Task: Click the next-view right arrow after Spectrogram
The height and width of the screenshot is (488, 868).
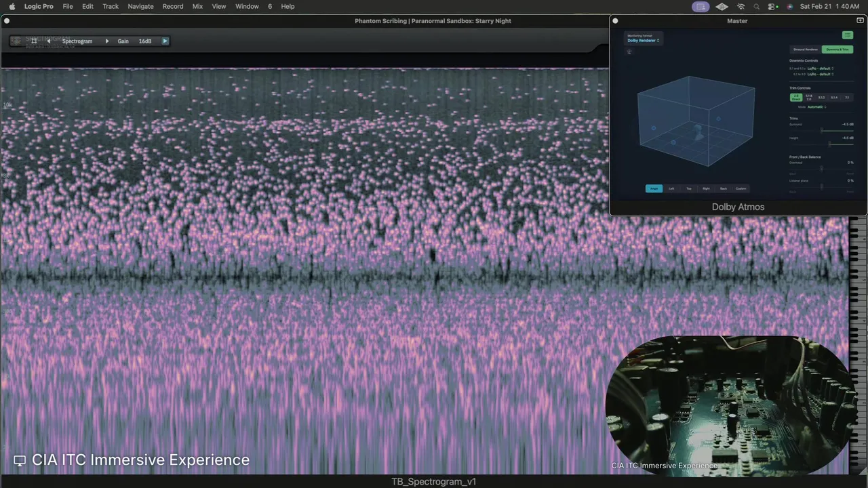Action: 106,41
